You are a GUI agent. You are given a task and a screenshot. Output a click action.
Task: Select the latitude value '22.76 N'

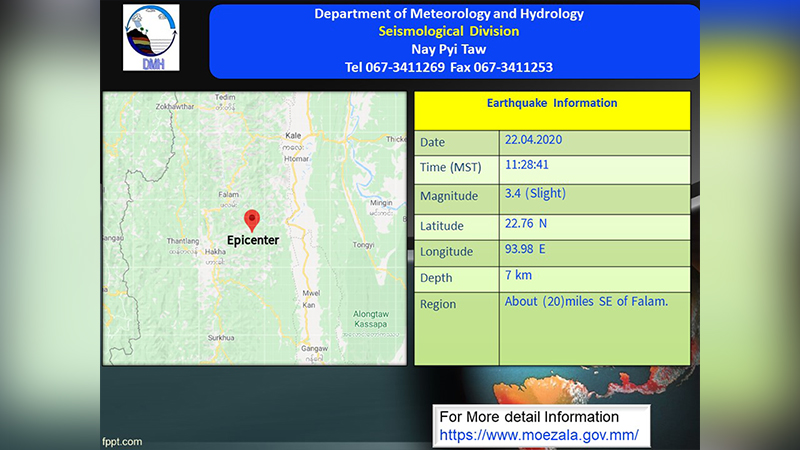(x=526, y=223)
